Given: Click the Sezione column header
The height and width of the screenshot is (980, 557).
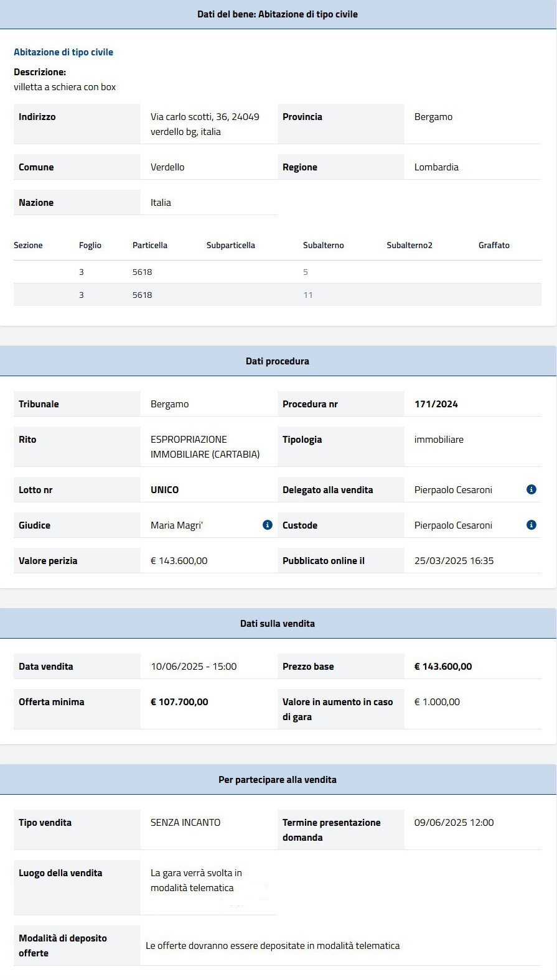Looking at the screenshot, I should coord(28,246).
